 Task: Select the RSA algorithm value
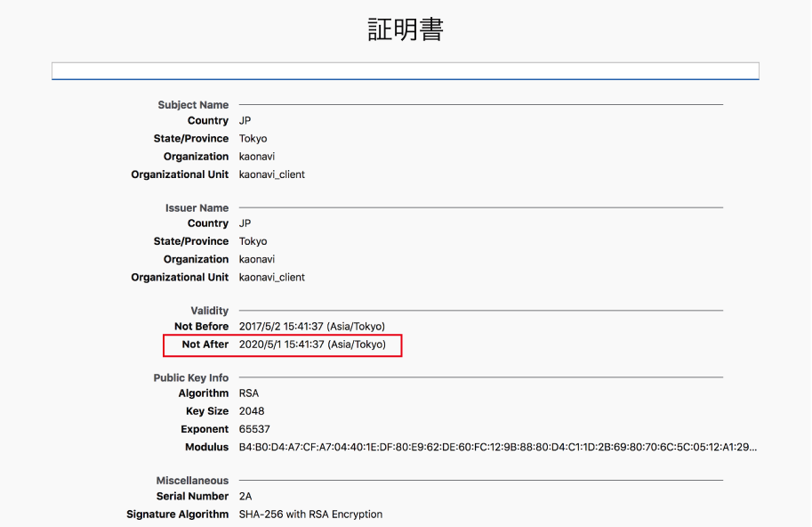[x=248, y=393]
